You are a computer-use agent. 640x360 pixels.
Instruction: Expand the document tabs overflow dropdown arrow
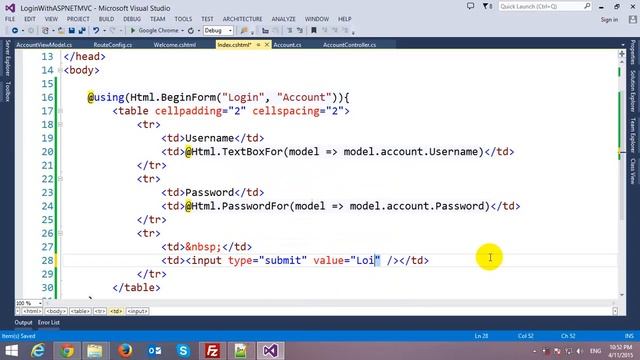point(623,44)
